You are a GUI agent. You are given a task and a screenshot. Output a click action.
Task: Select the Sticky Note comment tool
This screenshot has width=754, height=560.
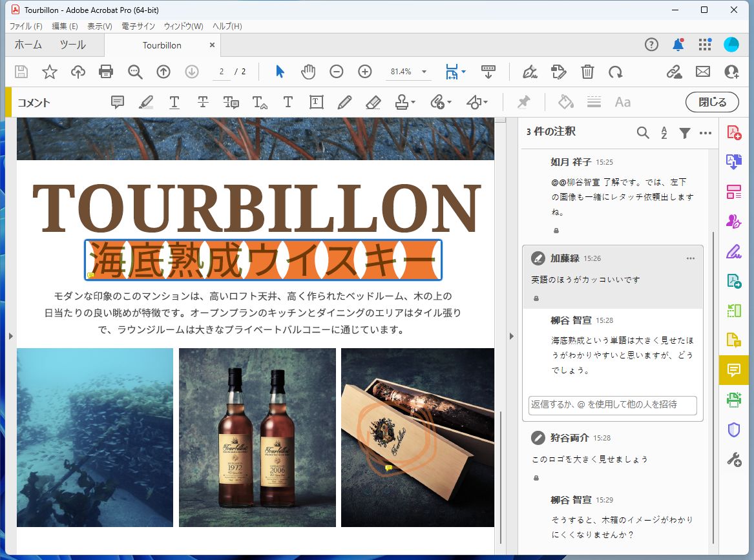coord(118,101)
